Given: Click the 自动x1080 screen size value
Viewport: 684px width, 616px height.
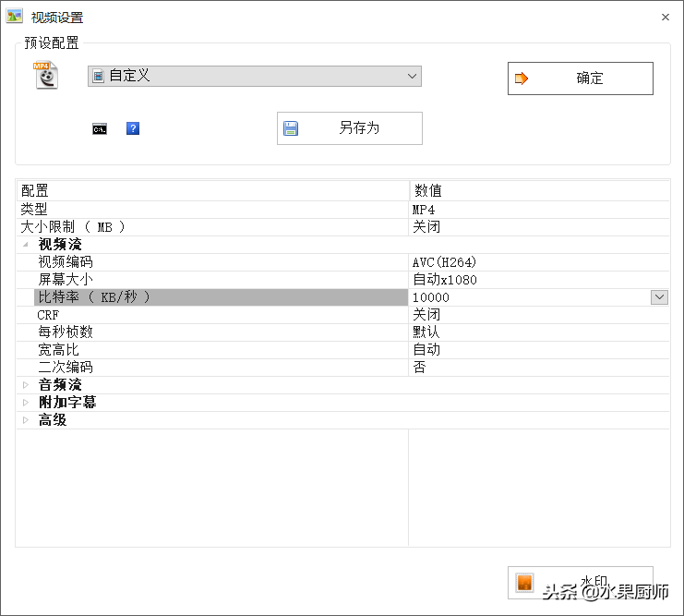Looking at the screenshot, I should 445,280.
